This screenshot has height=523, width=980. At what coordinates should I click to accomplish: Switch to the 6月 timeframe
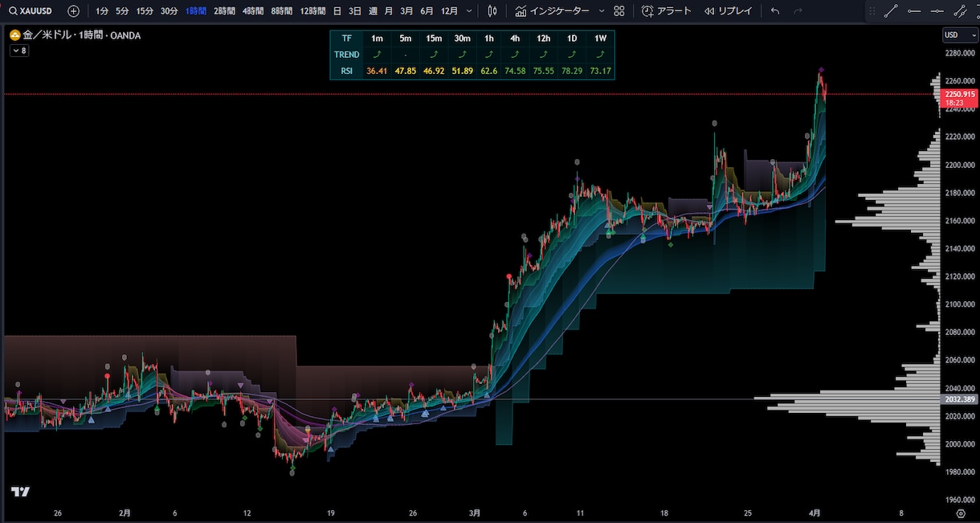(x=427, y=11)
